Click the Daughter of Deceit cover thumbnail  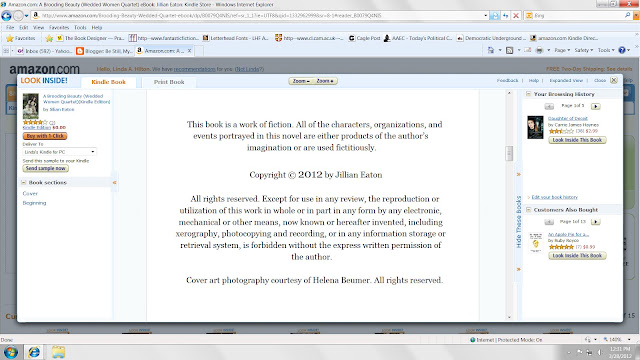pyautogui.click(x=535, y=127)
